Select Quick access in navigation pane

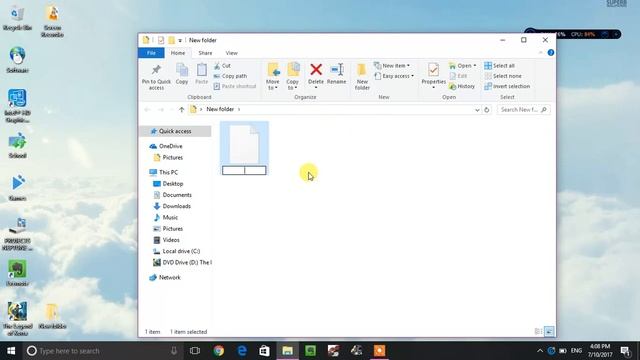point(176,131)
